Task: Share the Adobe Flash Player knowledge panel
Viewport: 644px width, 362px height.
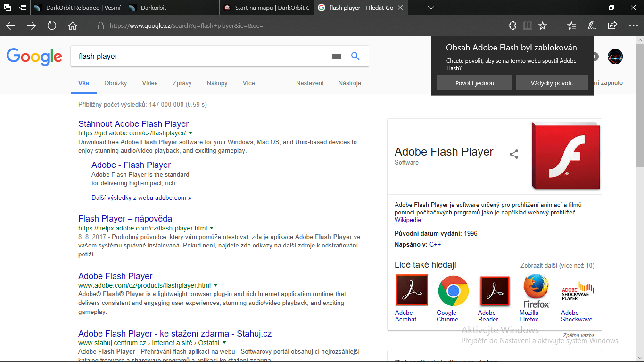Action: pos(514,154)
